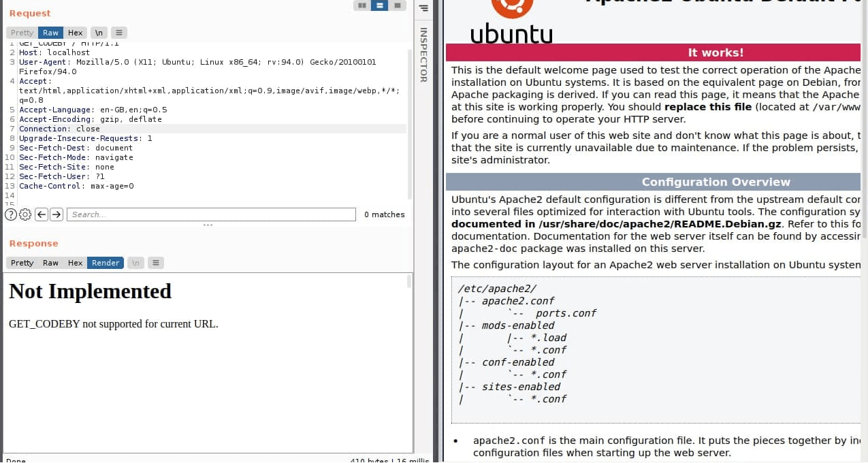Collapse the Inspector panel icon

(423, 8)
